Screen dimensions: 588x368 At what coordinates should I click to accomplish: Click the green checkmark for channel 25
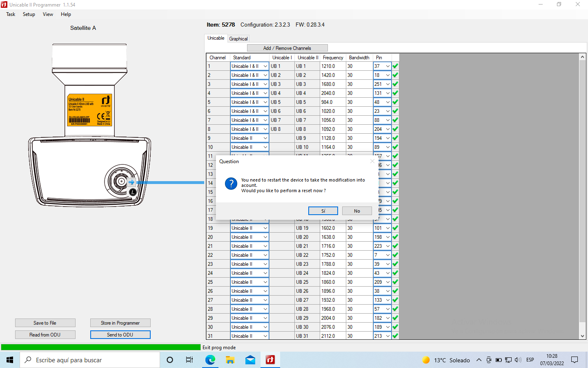click(x=395, y=282)
